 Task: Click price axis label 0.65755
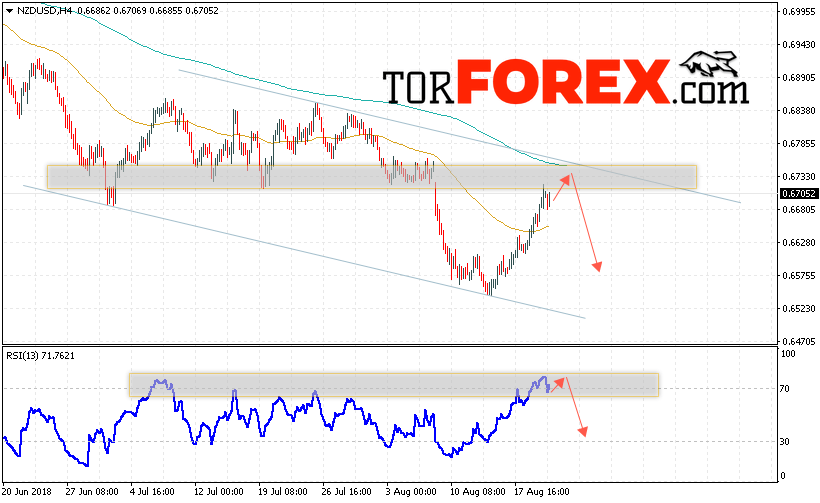tap(799, 275)
